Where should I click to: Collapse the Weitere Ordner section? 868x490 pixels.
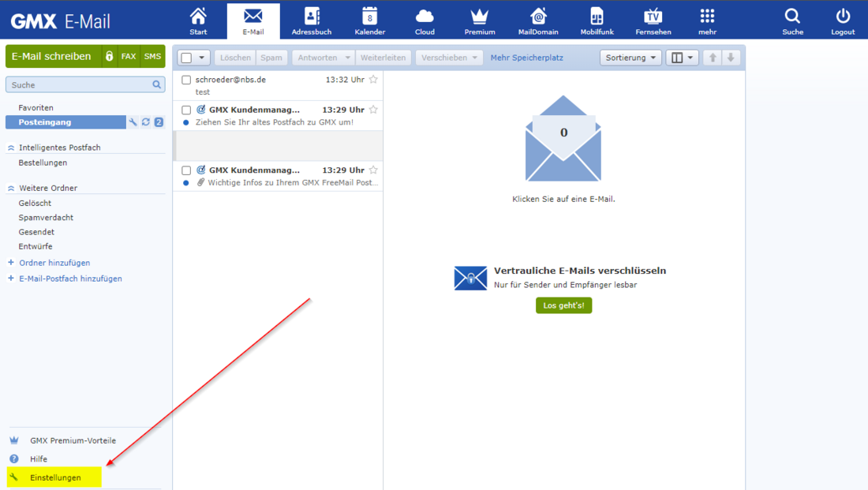point(11,189)
